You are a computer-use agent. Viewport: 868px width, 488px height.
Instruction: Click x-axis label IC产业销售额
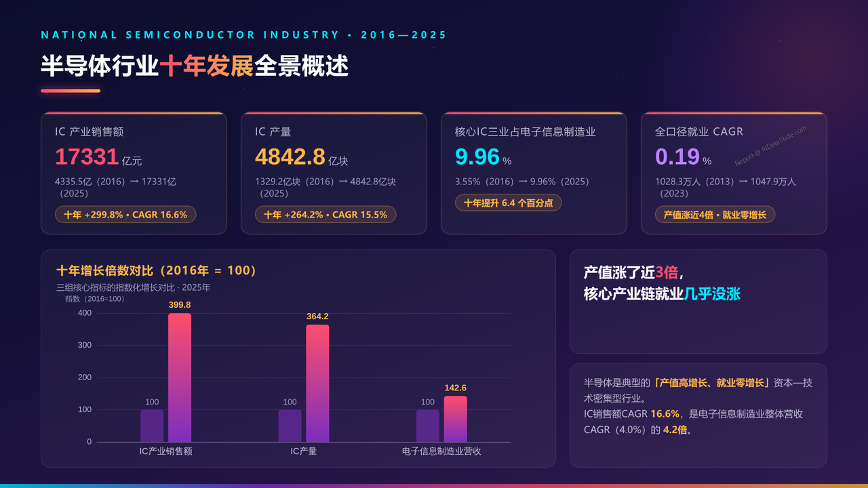(166, 451)
